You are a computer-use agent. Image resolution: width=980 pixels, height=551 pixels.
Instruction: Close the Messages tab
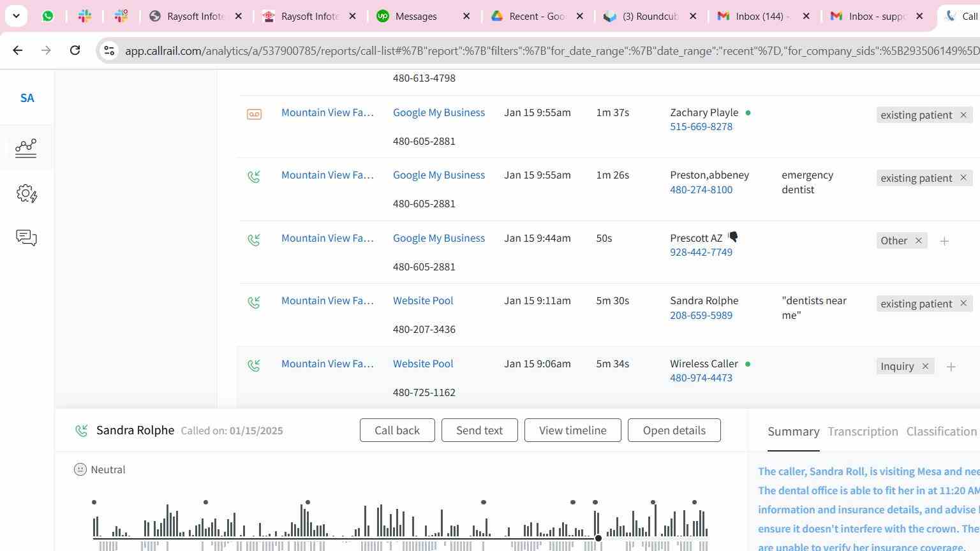click(x=466, y=16)
